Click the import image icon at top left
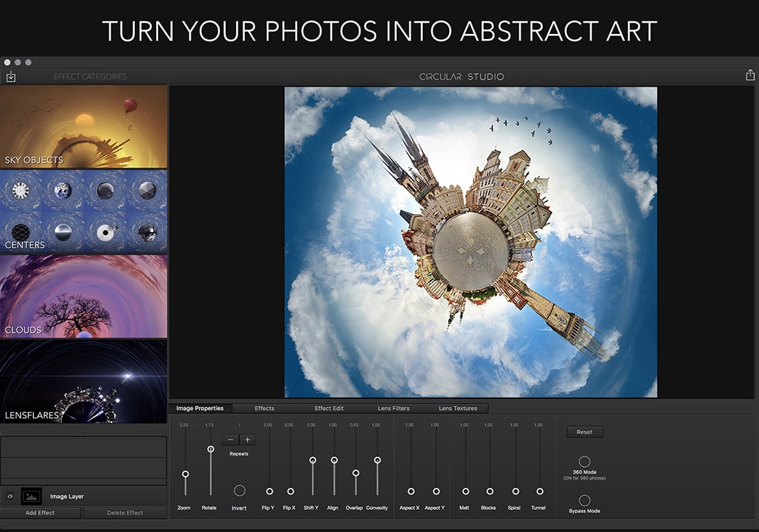Viewport: 759px width, 532px height. (x=11, y=77)
